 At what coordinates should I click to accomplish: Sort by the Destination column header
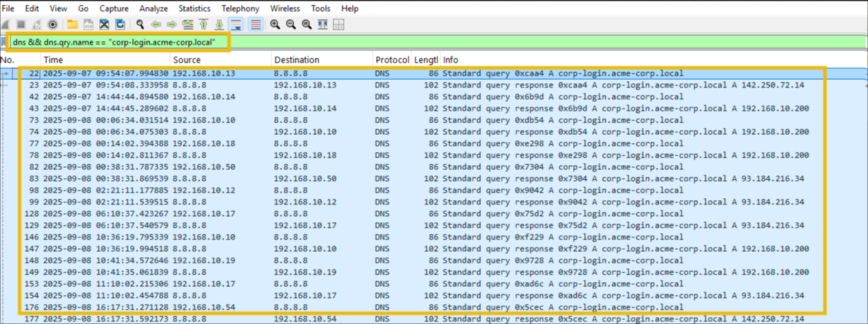322,60
